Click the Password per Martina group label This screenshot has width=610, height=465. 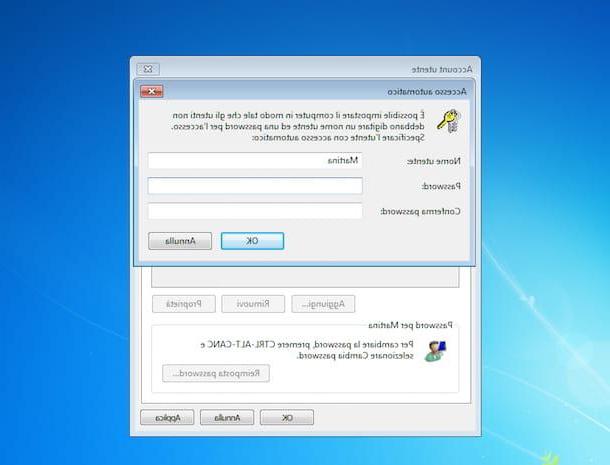point(411,325)
